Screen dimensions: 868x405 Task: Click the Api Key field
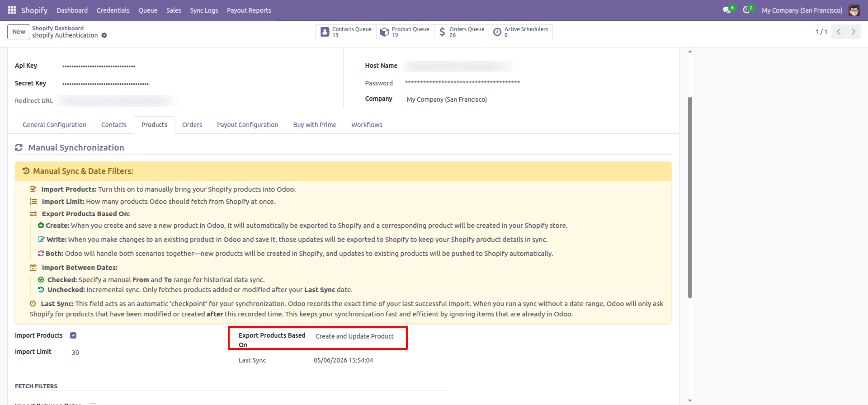point(99,66)
